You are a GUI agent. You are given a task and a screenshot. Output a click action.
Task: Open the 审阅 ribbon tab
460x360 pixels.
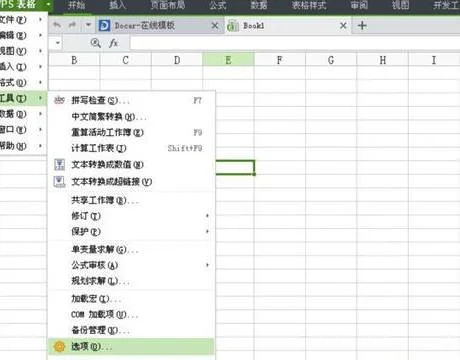coord(359,5)
